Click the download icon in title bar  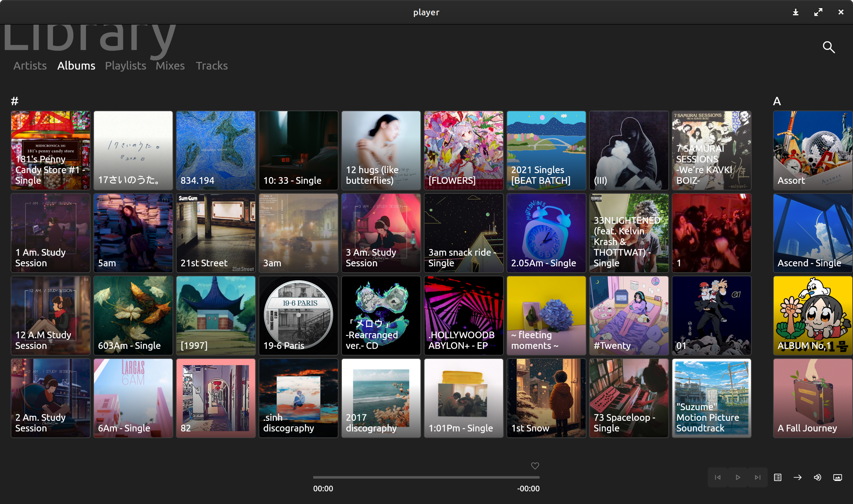(x=796, y=12)
